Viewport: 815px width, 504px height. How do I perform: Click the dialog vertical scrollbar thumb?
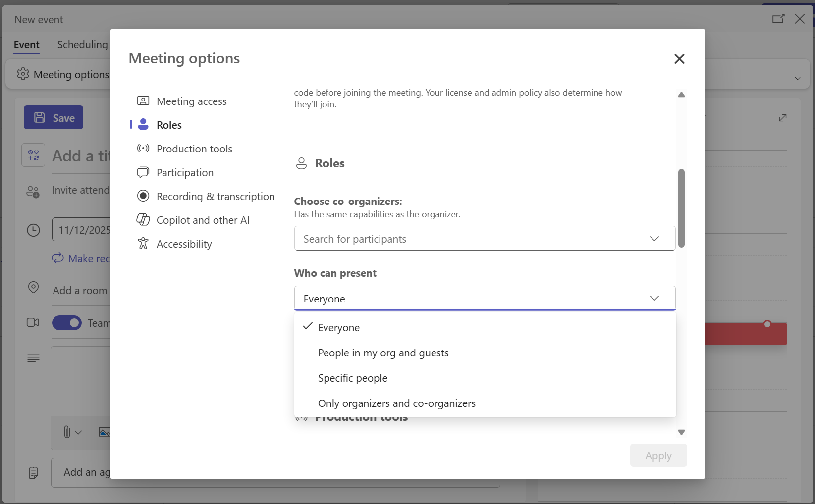682,208
